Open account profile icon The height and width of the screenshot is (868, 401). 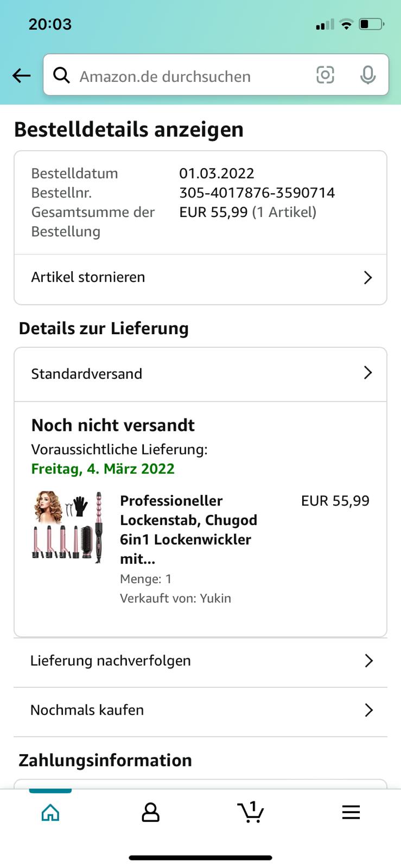tap(150, 812)
